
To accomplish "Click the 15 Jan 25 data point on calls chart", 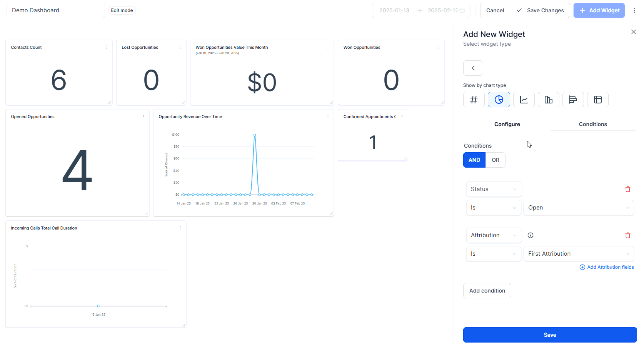I will [98, 306].
